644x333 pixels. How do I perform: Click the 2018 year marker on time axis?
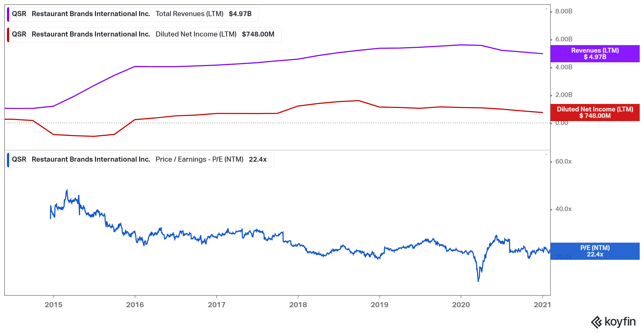(298, 305)
